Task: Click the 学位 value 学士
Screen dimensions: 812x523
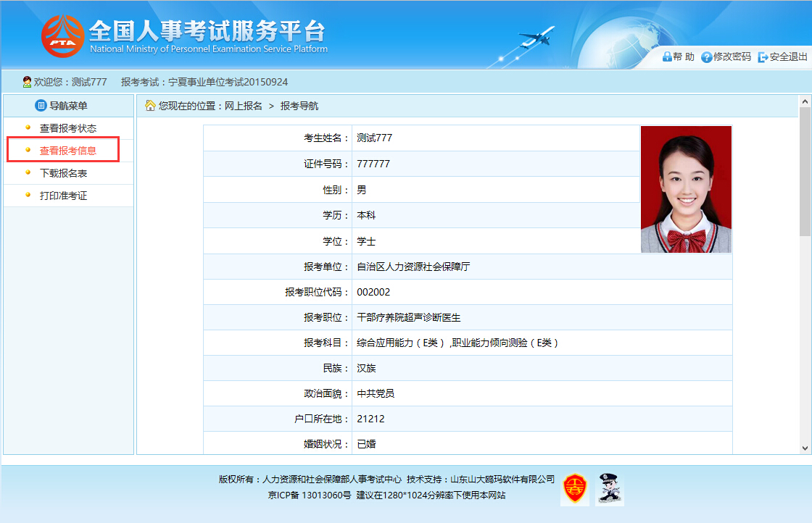Action: 366,242
